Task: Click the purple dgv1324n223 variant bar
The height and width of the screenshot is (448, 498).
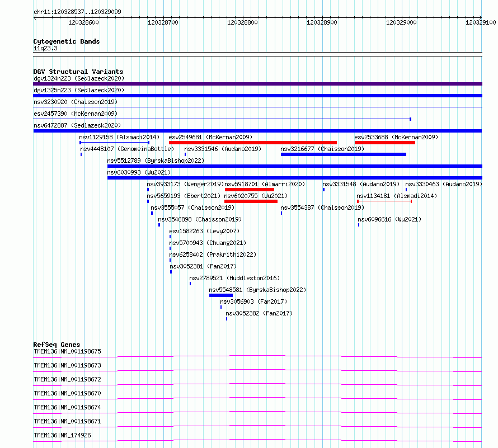Action: (257, 84)
